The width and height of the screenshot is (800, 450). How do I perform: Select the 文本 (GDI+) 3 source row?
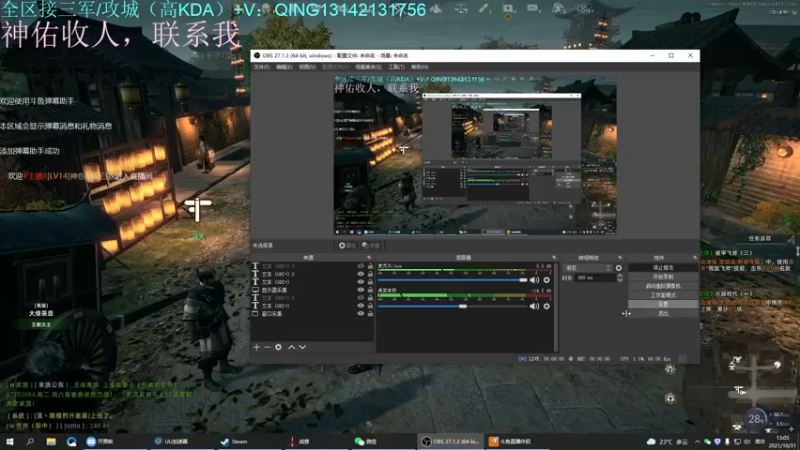tap(312, 266)
